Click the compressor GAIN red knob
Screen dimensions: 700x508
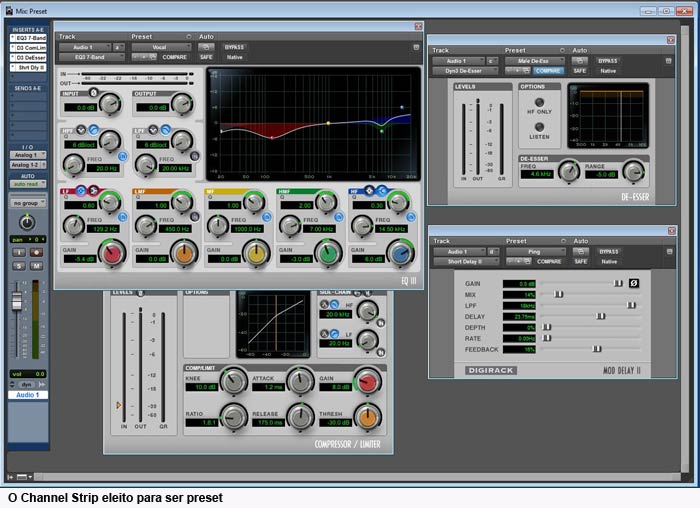coord(368,383)
